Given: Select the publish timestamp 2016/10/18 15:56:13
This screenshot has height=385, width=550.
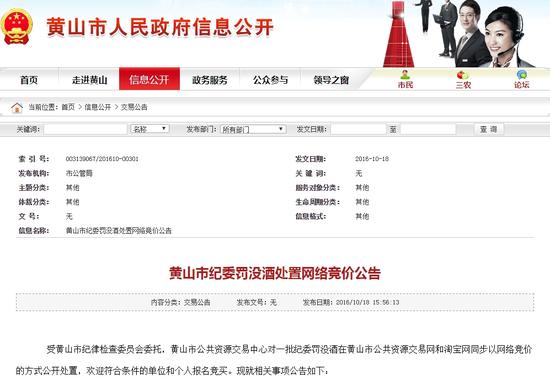Looking at the screenshot, I should 367,302.
